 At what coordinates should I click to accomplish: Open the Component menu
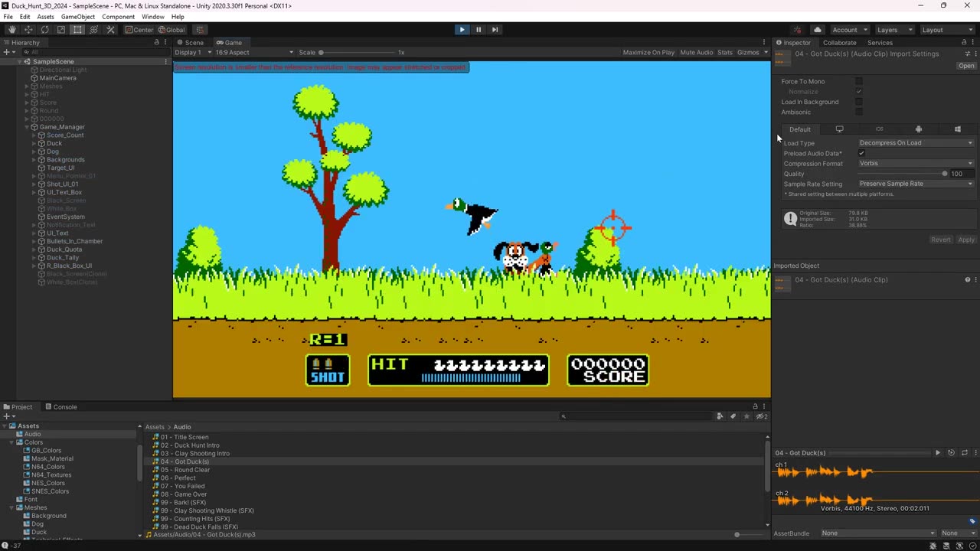(x=118, y=17)
